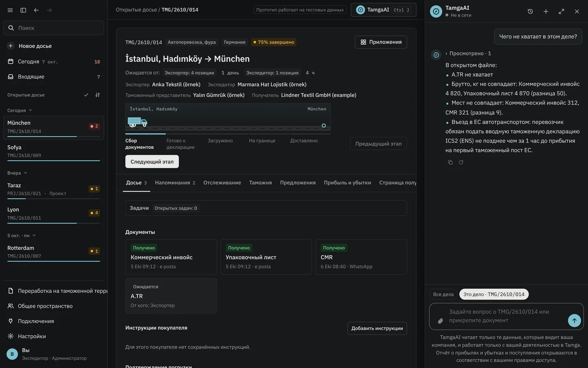Screen dimensions: 588x368
Task: Open chat history clock icon
Action: coord(530,11)
